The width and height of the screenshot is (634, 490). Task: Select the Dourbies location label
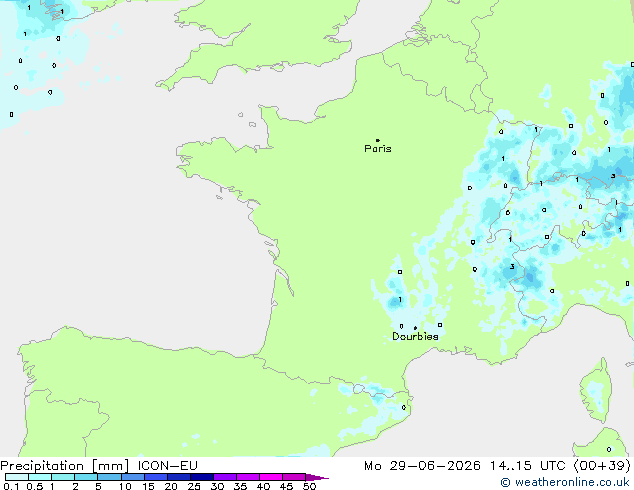coord(415,336)
